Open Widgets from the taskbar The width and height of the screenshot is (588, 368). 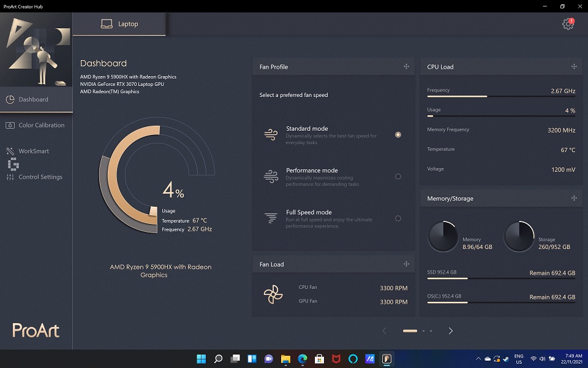tap(252, 359)
